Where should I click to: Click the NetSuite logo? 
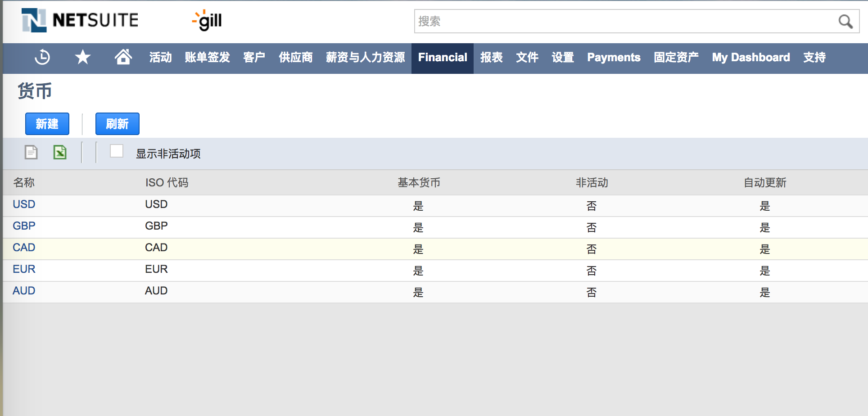pos(80,21)
